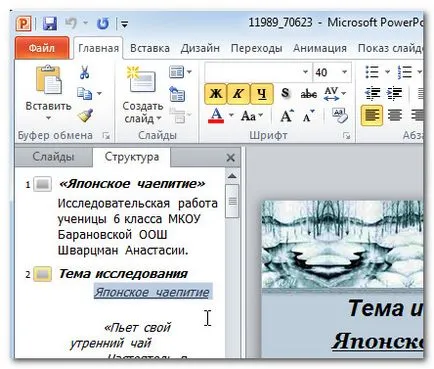
Task: Open Customize Quick Access Toolbar dropdown
Action: click(x=124, y=24)
